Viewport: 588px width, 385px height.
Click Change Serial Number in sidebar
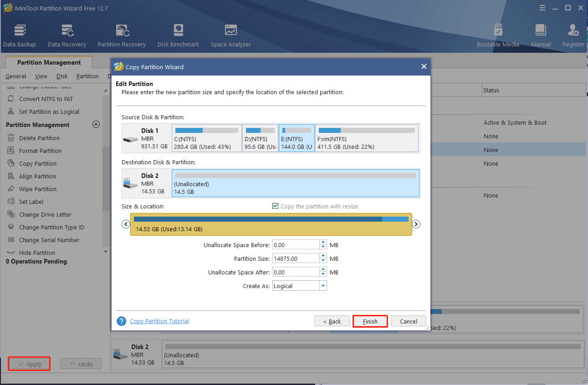49,240
